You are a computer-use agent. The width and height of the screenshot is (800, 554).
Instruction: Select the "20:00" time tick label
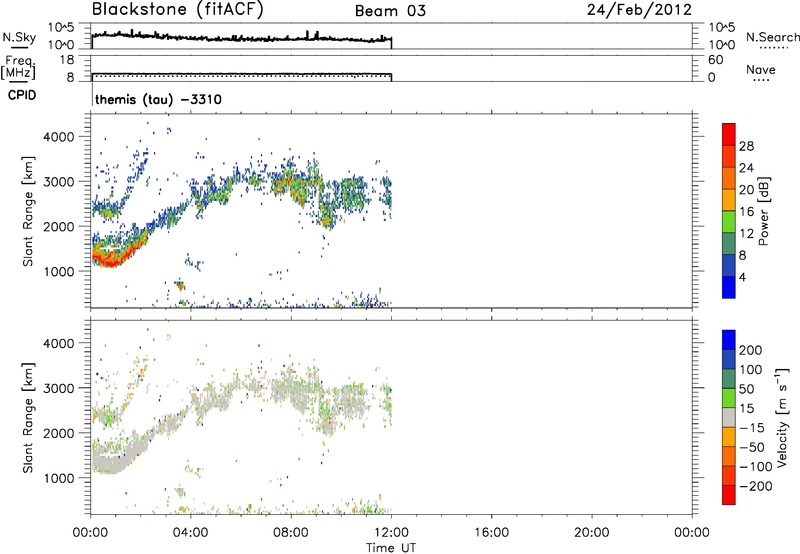coord(591,533)
